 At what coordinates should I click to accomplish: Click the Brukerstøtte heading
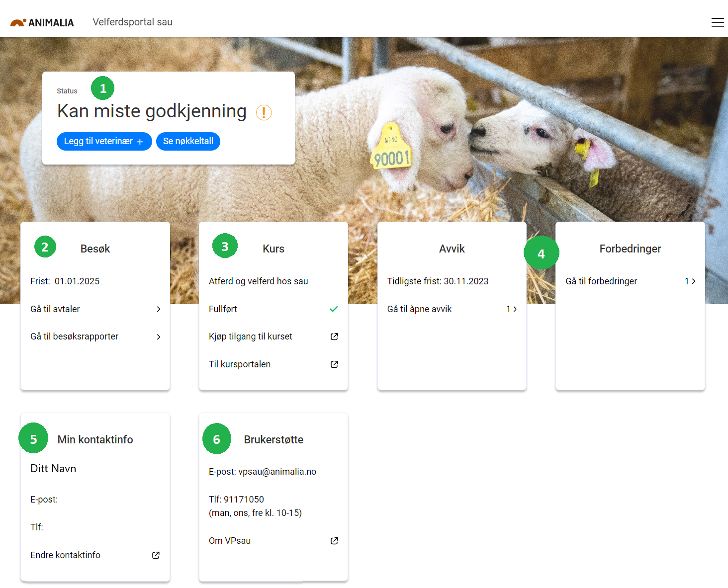[x=273, y=440]
